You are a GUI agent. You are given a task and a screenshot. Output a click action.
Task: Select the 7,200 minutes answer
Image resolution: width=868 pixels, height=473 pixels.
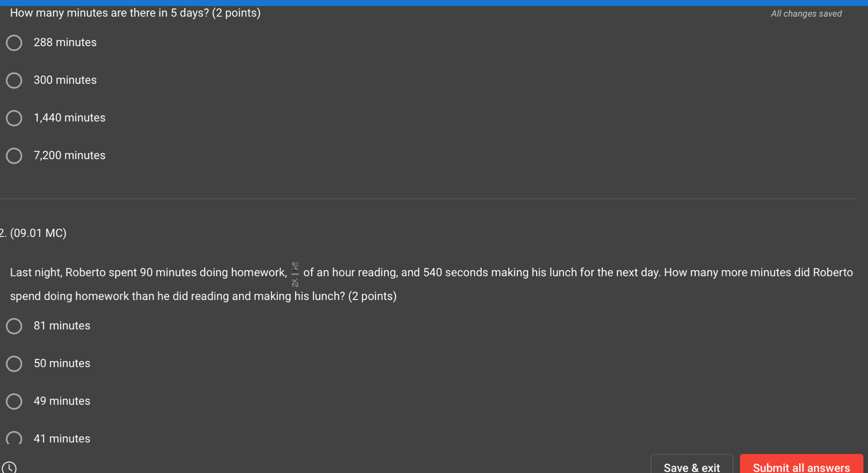[14, 156]
